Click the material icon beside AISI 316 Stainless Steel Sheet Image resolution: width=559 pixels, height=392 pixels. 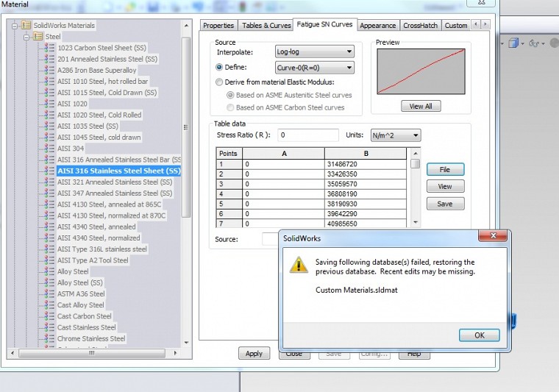click(x=49, y=171)
